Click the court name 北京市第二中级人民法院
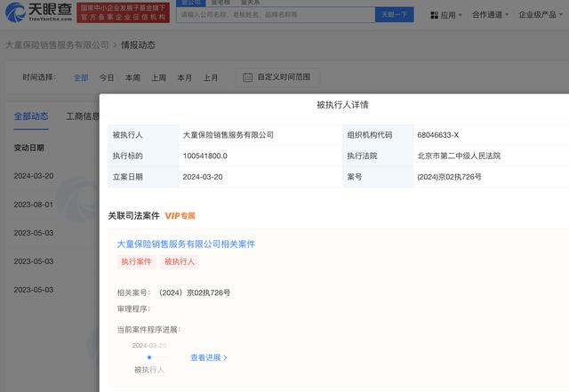 click(x=459, y=156)
